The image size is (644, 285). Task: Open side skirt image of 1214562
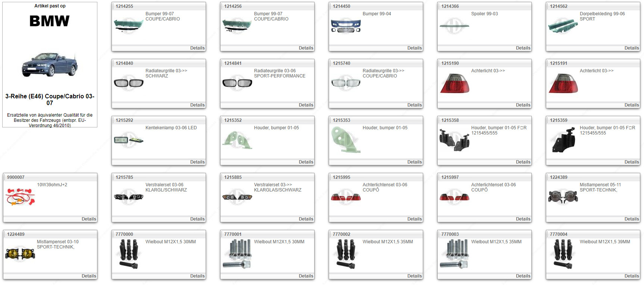563,25
